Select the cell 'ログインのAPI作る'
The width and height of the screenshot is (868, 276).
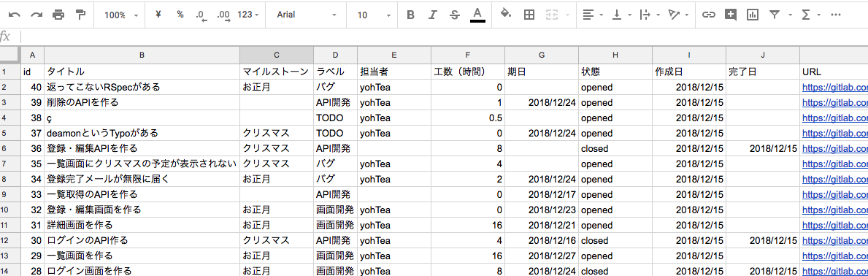coord(142,240)
